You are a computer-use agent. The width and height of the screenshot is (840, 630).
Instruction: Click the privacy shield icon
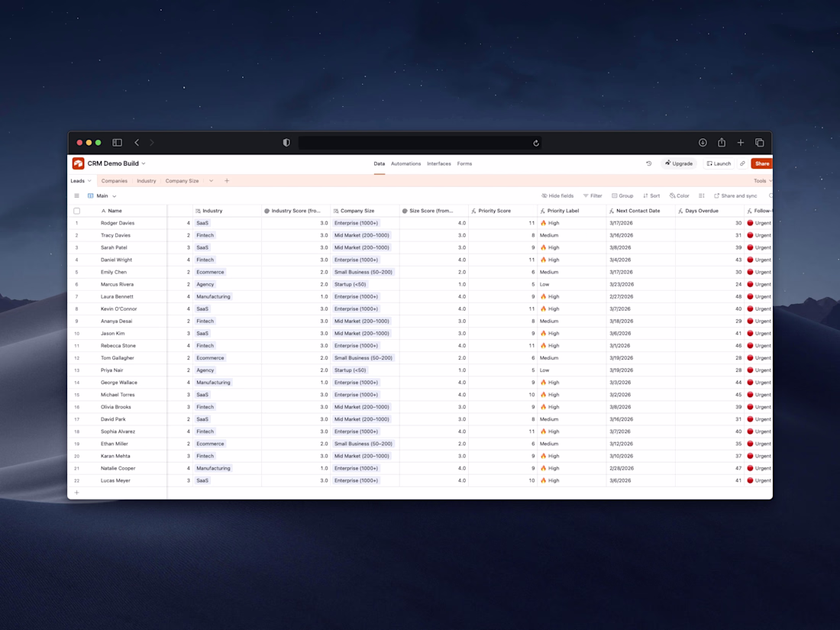[286, 143]
